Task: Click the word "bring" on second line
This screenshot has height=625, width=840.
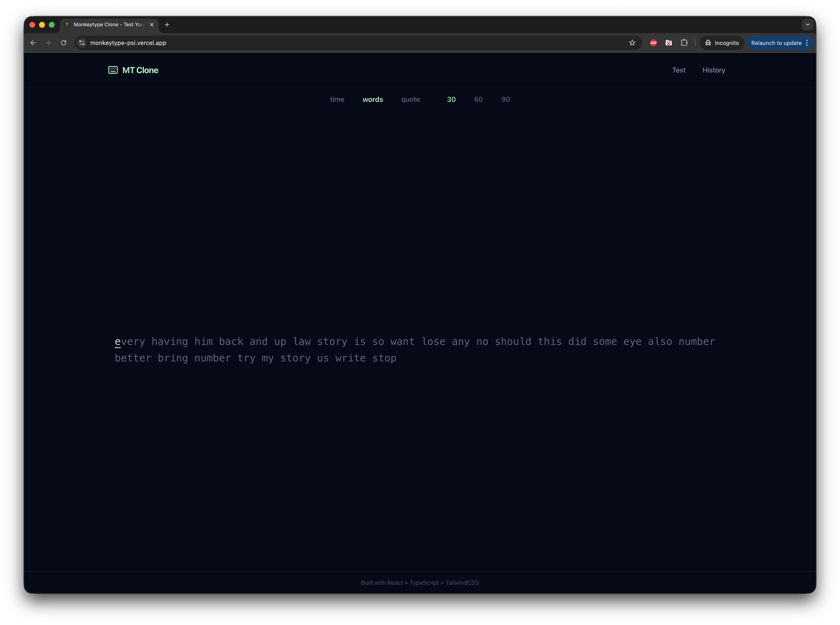Action: [173, 358]
